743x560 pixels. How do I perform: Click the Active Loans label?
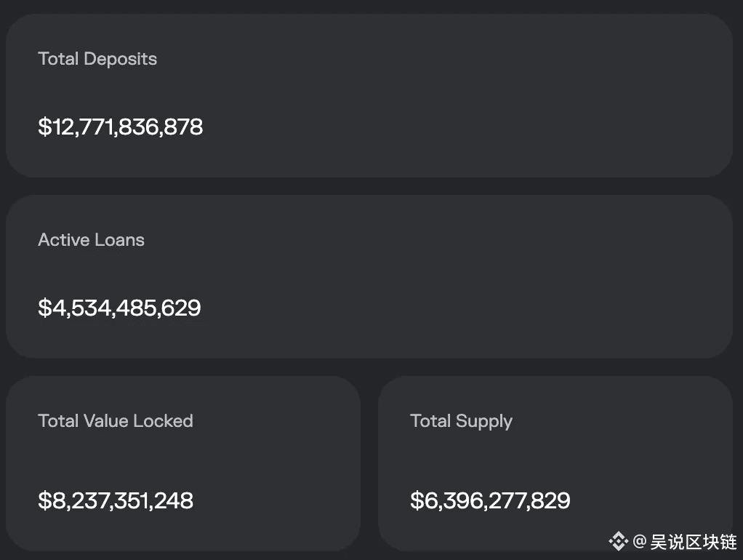point(91,240)
